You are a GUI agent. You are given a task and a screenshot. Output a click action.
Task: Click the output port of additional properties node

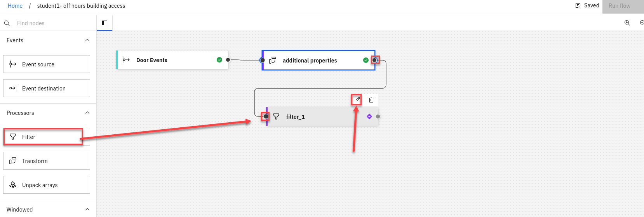tap(374, 60)
